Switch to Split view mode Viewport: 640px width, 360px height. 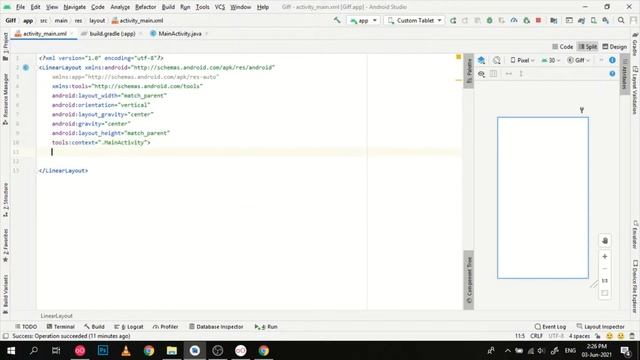click(588, 47)
